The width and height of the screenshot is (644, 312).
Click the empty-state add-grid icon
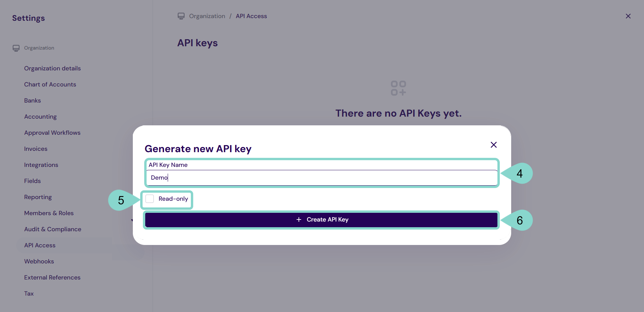click(x=398, y=88)
